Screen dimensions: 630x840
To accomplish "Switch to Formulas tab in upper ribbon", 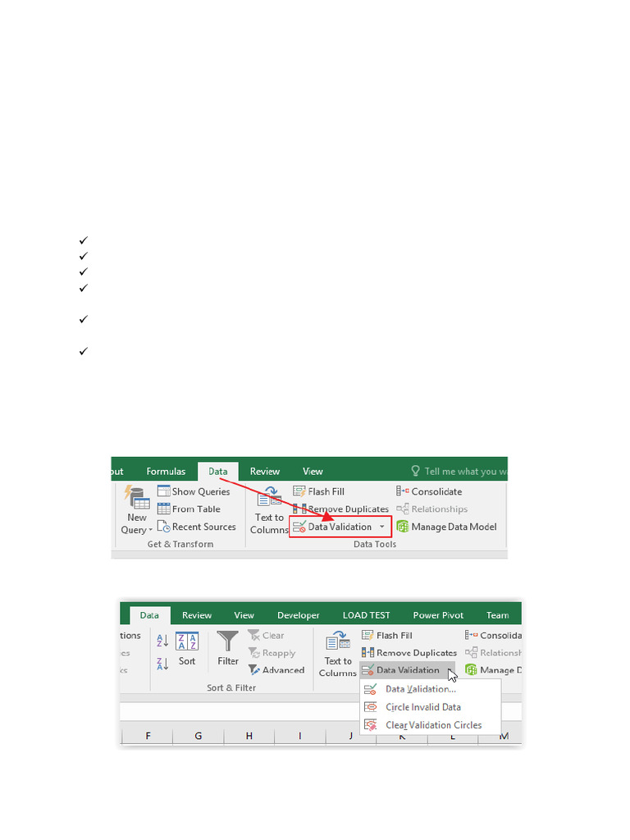I will 166,472.
